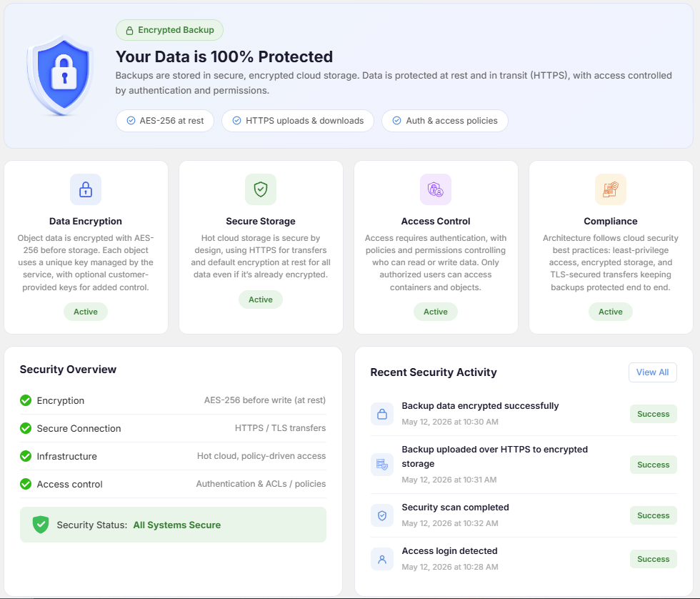The width and height of the screenshot is (700, 599).
Task: Click Success badge for Security scan completed
Action: (x=654, y=515)
